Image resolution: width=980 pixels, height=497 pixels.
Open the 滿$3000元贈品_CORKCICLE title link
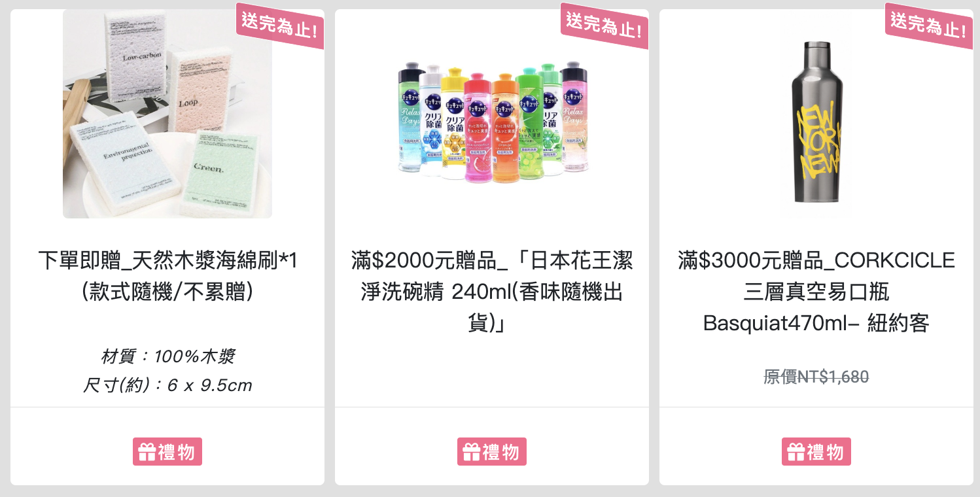816,292
